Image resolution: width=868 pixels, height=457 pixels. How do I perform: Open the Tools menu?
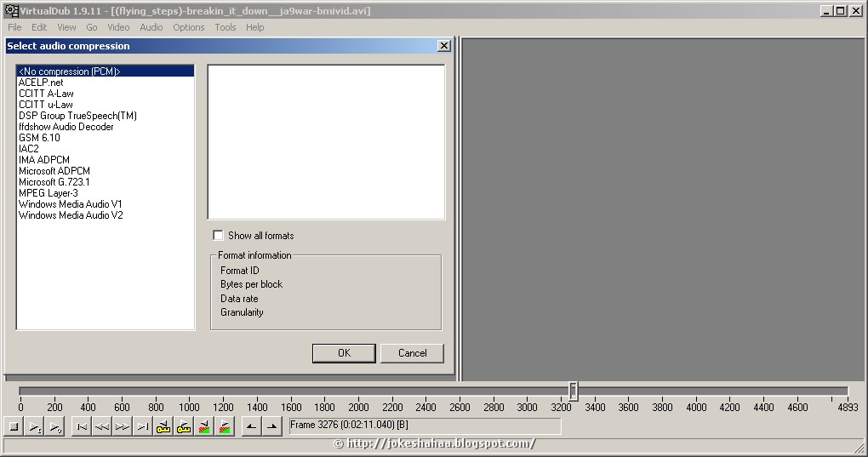[x=226, y=27]
